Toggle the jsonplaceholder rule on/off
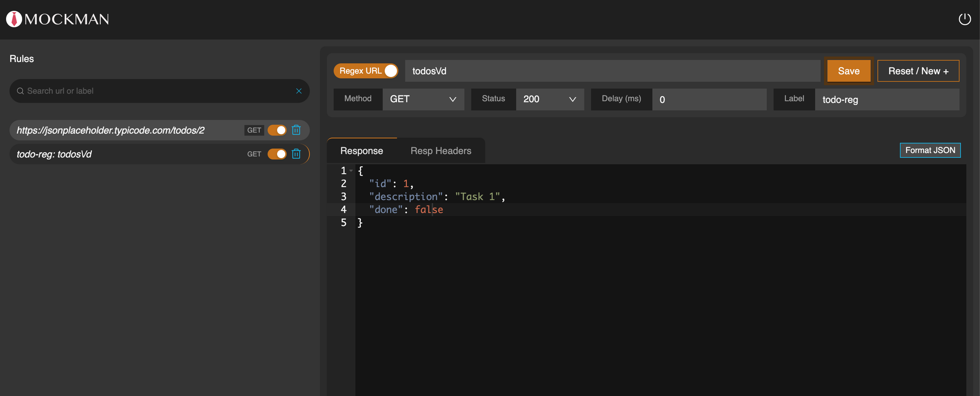This screenshot has width=980, height=396. (x=277, y=130)
